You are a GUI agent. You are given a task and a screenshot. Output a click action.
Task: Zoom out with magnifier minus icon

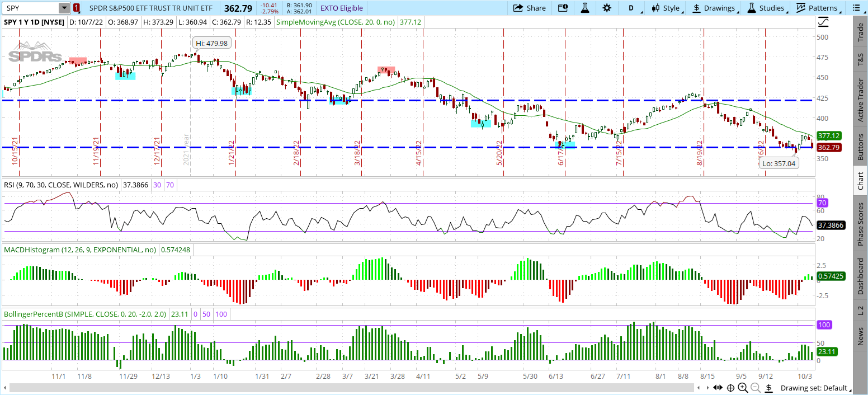(756, 388)
